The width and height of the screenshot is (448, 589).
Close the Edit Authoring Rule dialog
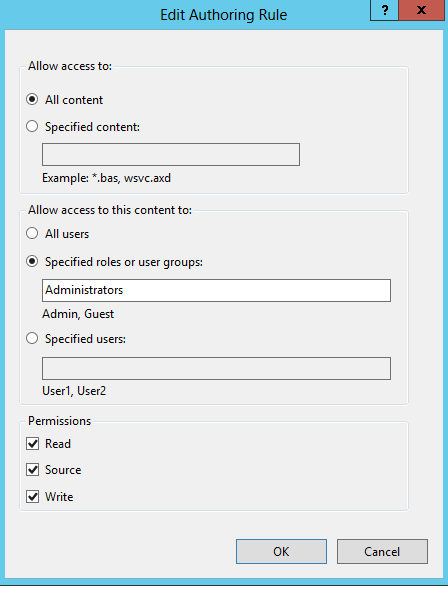tap(421, 10)
